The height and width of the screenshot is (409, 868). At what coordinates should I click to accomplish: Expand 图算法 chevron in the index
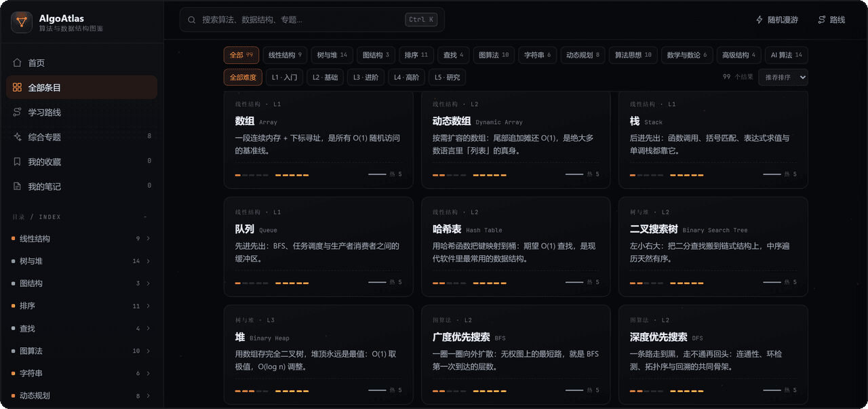pos(149,351)
